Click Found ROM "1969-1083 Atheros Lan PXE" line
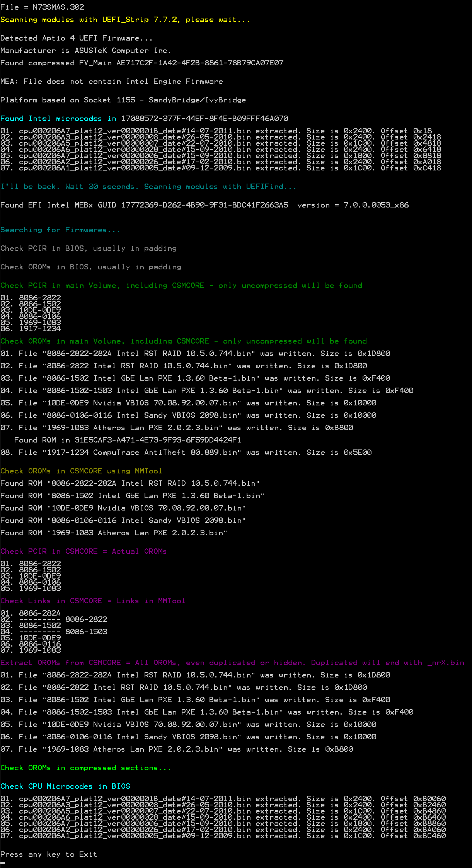472x868 pixels. coord(114,533)
